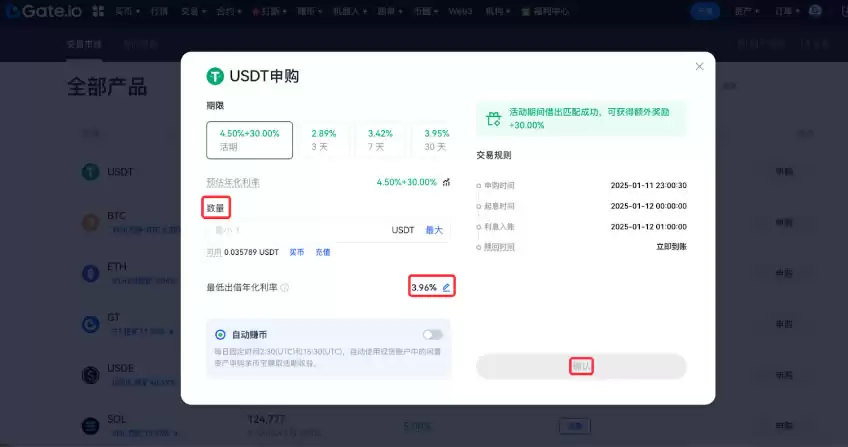Click the gift icon in bonus banner
The height and width of the screenshot is (447, 848).
pos(493,118)
